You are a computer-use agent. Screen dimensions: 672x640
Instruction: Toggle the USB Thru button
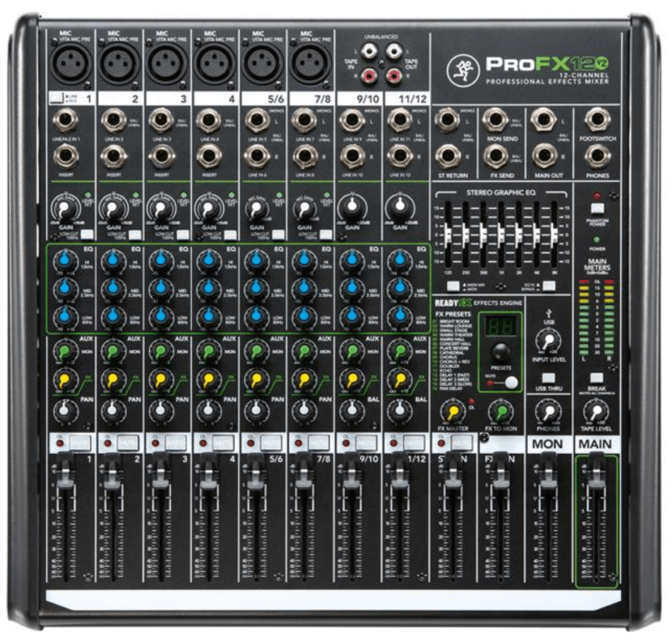(548, 378)
